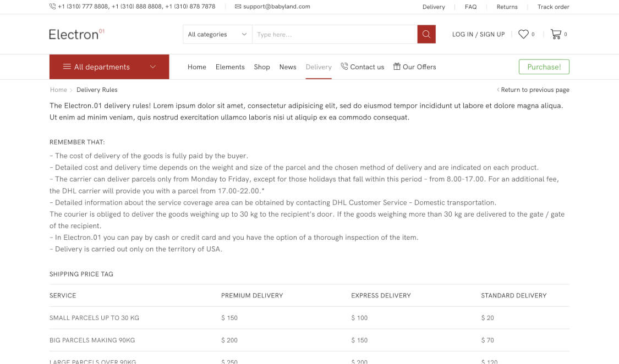Viewport: 619px width, 364px height.
Task: Click the hamburger icon in All departments
Action: pyautogui.click(x=67, y=67)
